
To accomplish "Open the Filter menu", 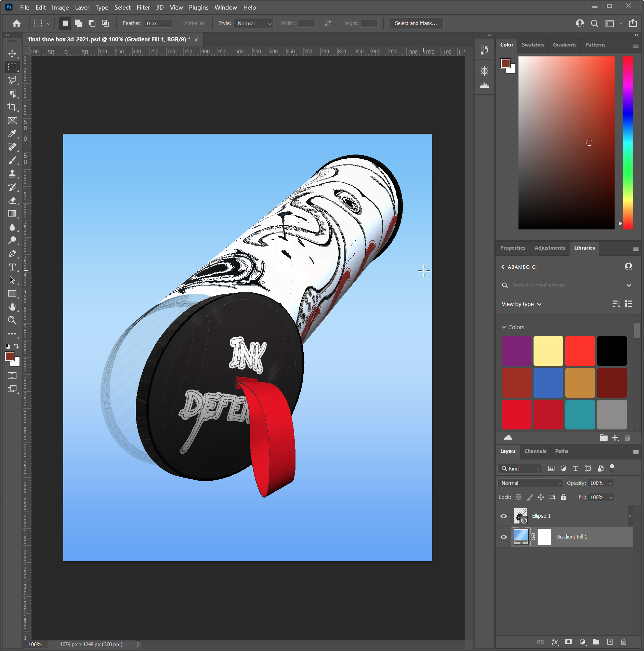I will [x=143, y=7].
